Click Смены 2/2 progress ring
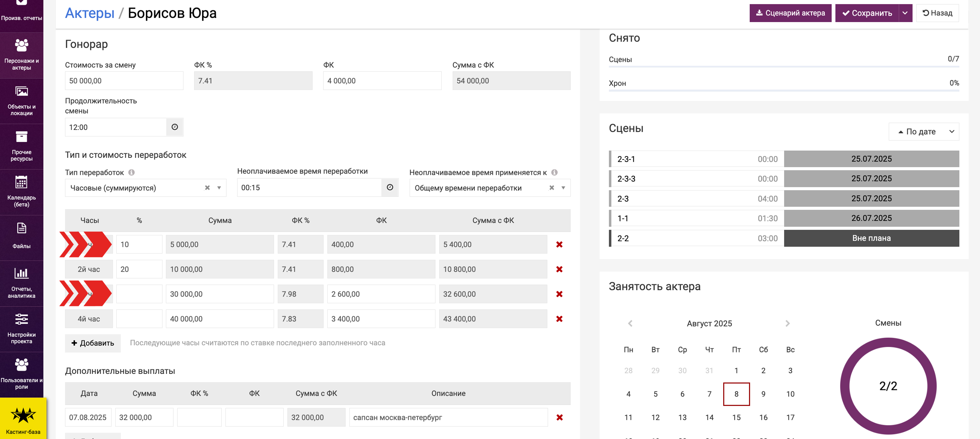 click(888, 386)
